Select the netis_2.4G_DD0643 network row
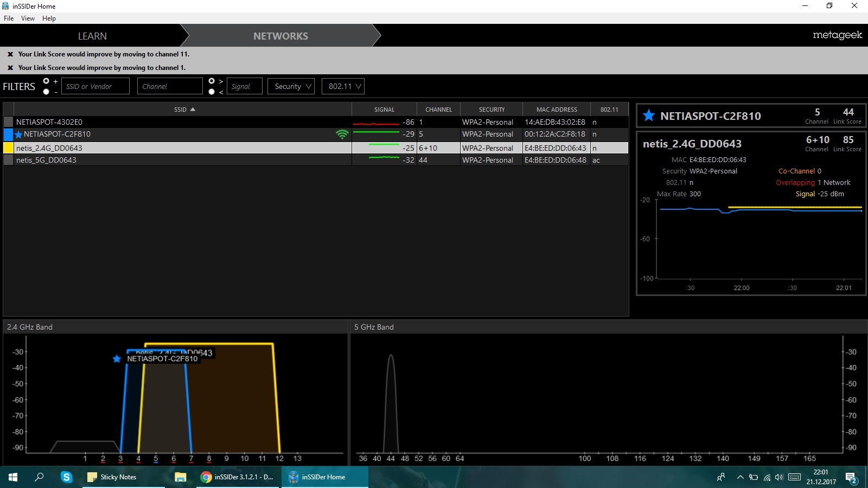 tap(316, 147)
